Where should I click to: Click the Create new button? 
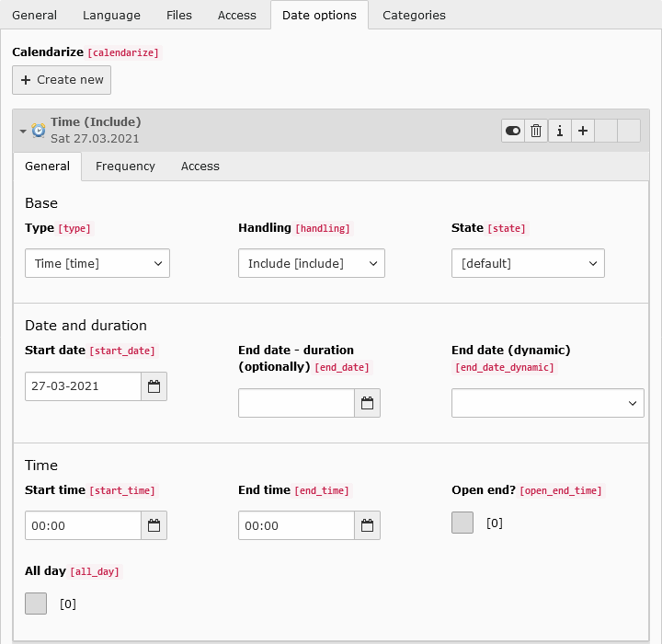tap(62, 80)
